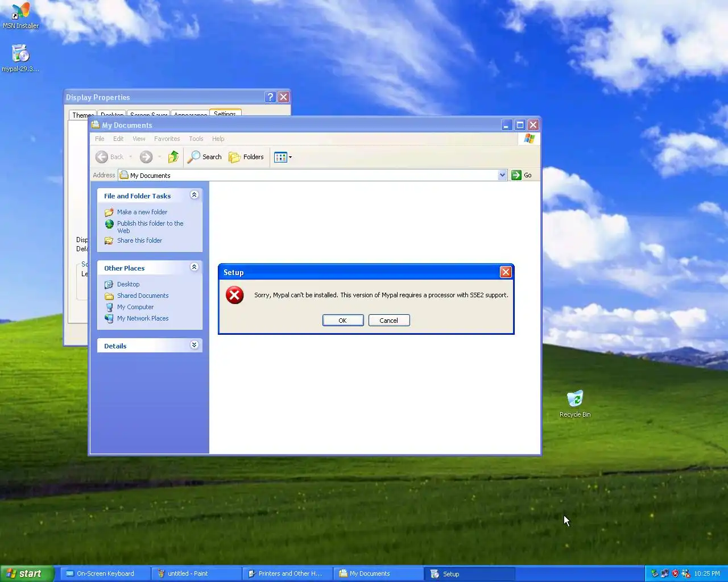Open the Views dropdown in the toolbar
Screen dimensions: 728x582
283,157
